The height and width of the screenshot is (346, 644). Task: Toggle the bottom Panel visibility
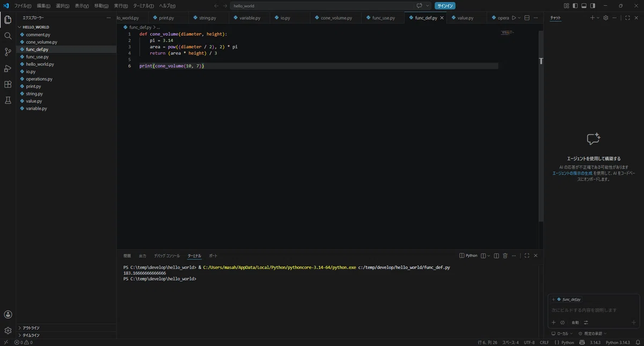point(584,6)
